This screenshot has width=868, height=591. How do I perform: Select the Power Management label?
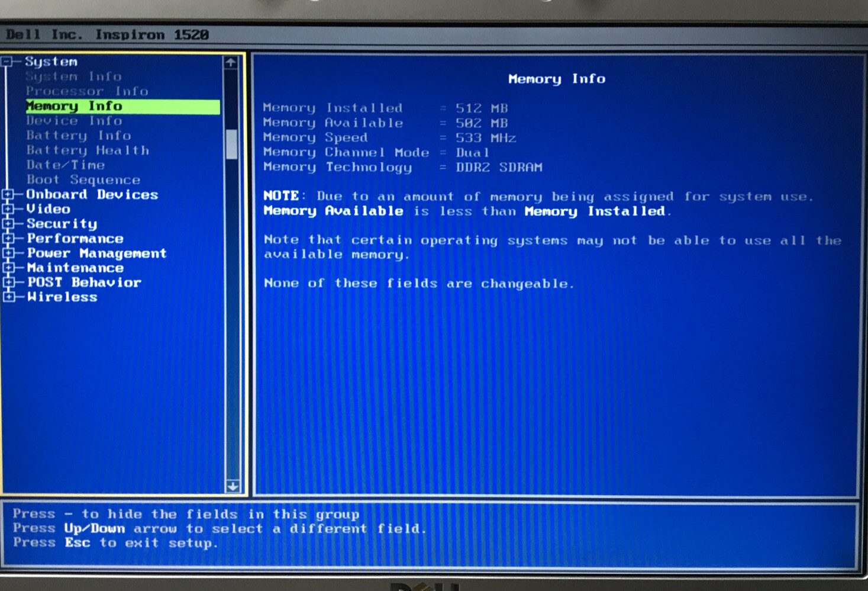97,253
